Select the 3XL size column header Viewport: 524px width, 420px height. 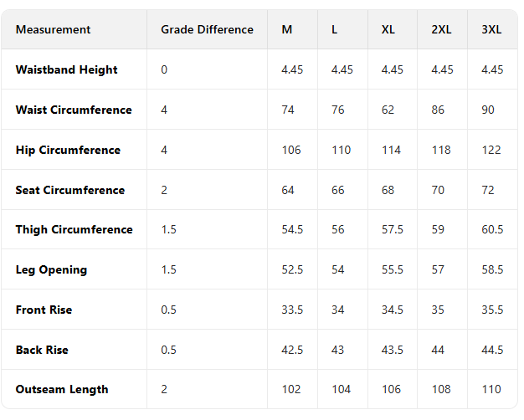coord(491,29)
